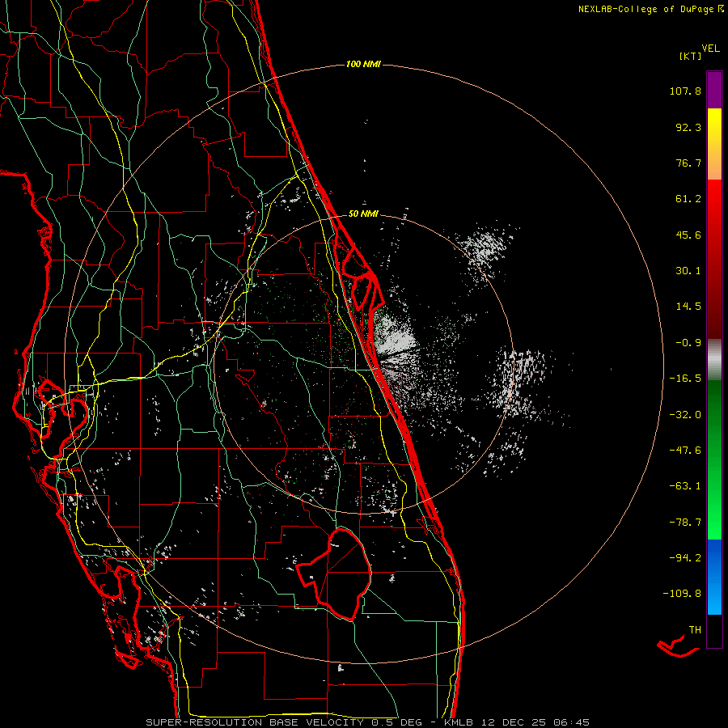728x728 pixels.
Task: Click the KMLB 12 DEC 25 06:45 timestamp
Action: 517,722
